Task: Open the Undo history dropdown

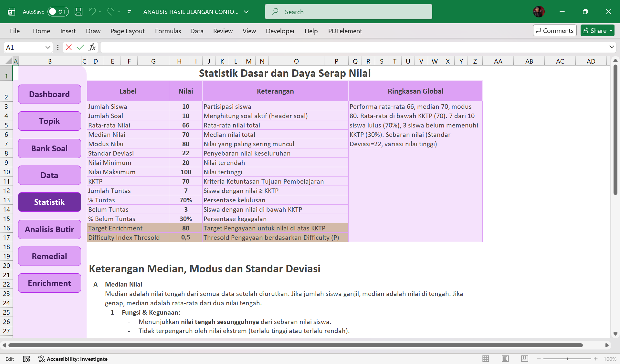Action: point(100,12)
